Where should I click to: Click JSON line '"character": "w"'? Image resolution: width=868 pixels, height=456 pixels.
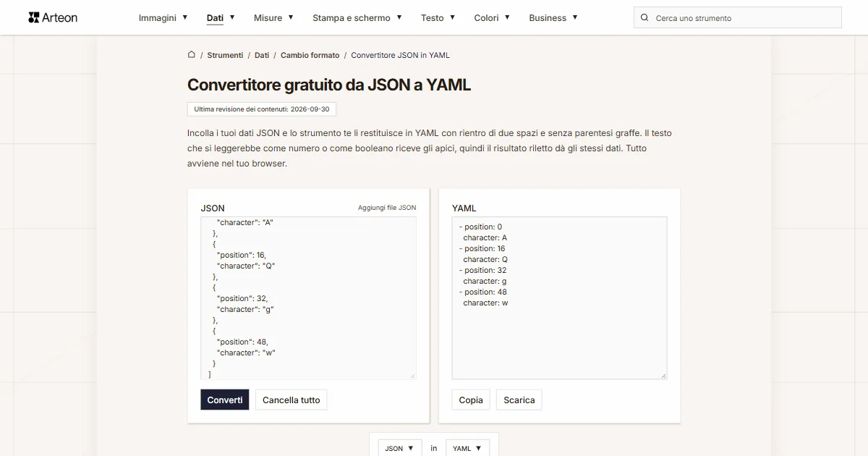point(246,352)
